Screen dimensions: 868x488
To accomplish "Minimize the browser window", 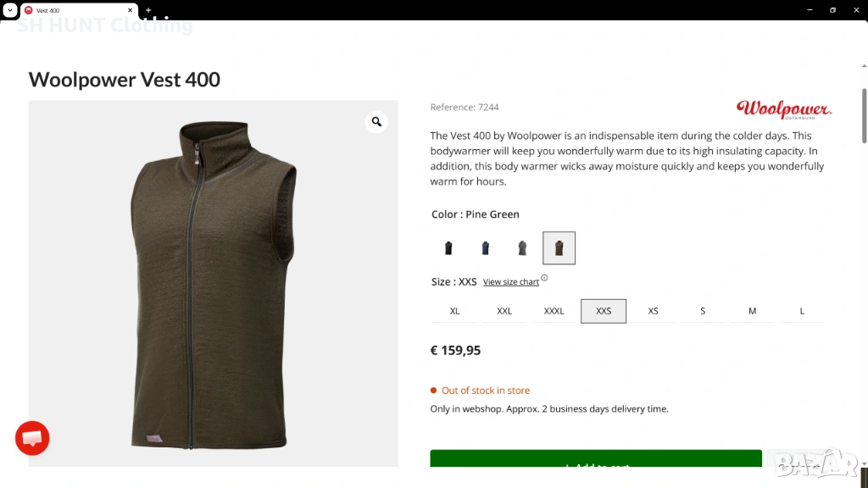I will pyautogui.click(x=809, y=10).
